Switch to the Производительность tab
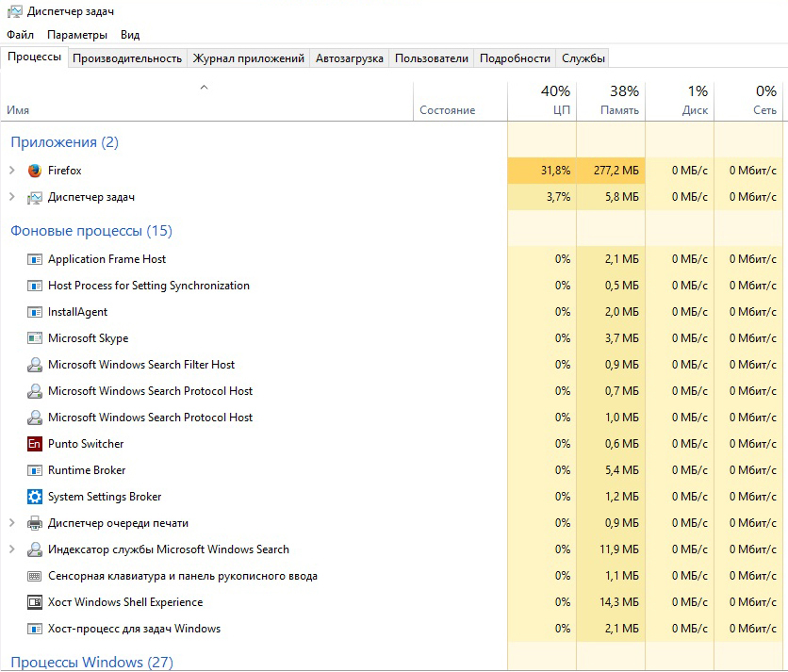The width and height of the screenshot is (788, 672). (127, 58)
